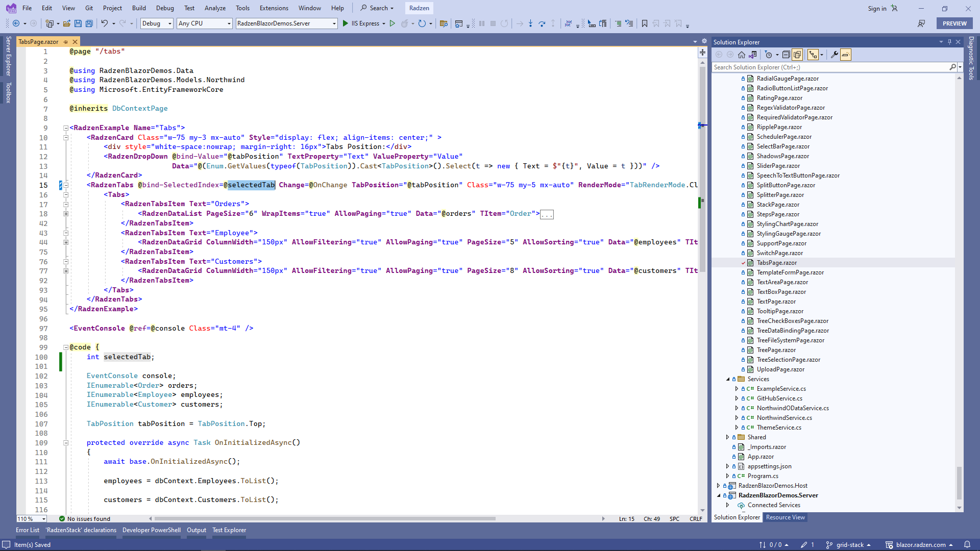This screenshot has width=980, height=551.
Task: Click the Save All toolbar icon
Action: click(89, 23)
